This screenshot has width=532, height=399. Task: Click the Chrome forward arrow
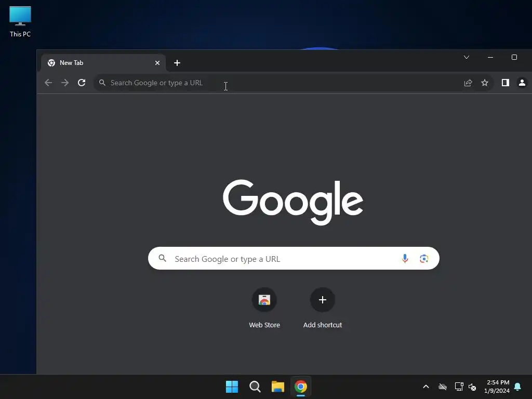65,83
